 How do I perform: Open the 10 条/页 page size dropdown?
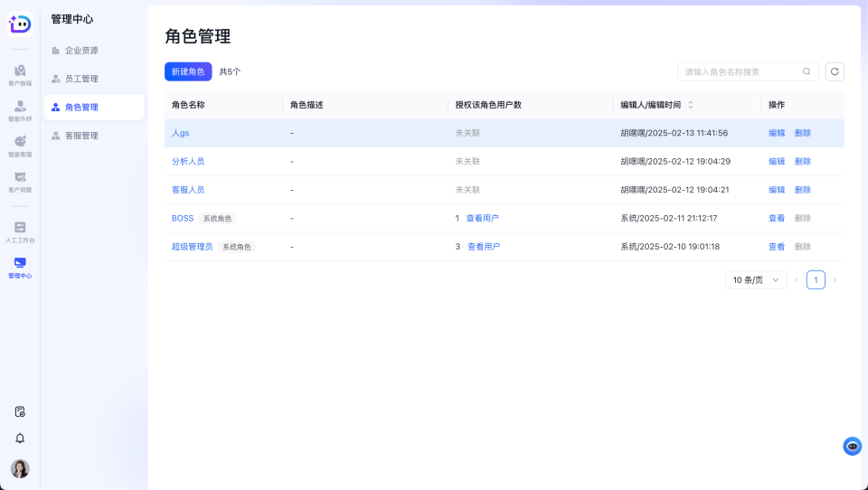[x=756, y=280]
